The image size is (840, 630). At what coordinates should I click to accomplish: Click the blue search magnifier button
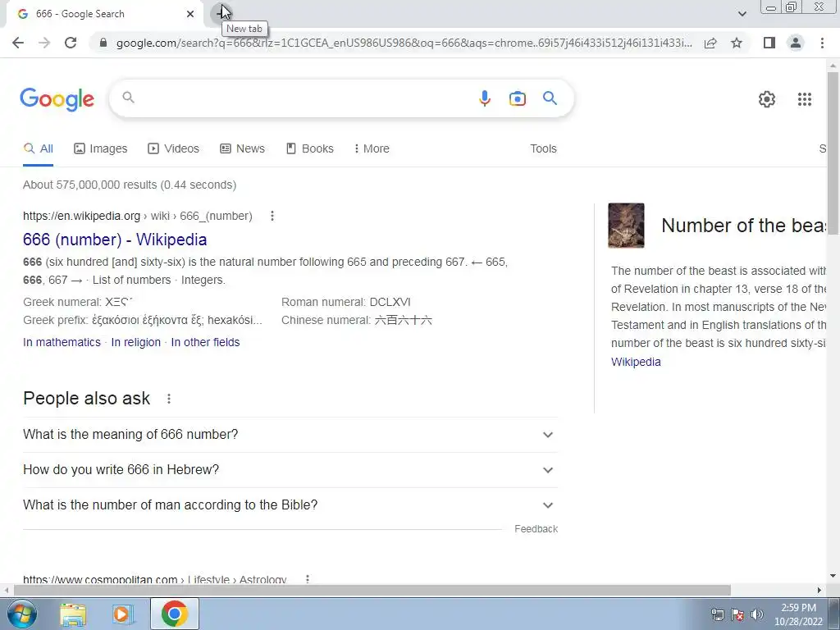[x=550, y=98]
